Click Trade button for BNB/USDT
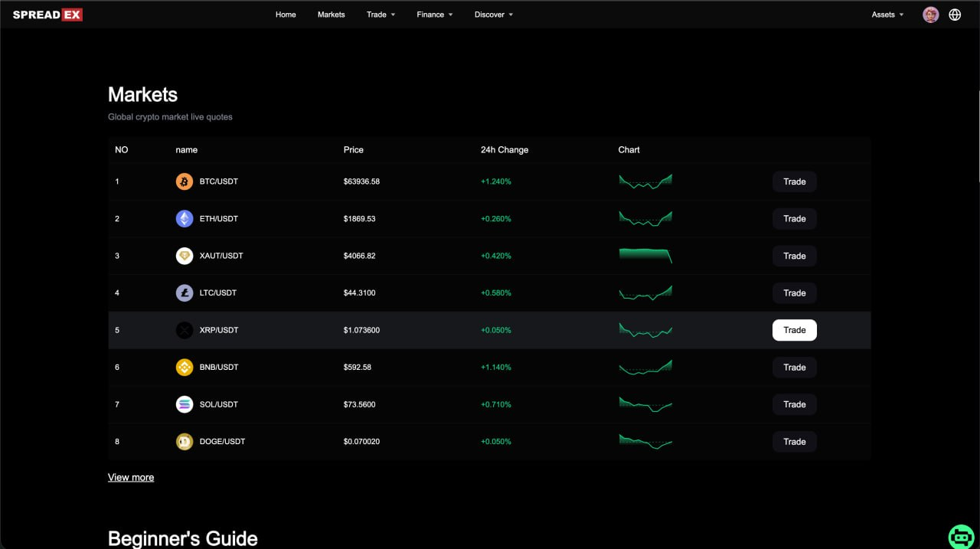Image resolution: width=980 pixels, height=549 pixels. point(795,368)
